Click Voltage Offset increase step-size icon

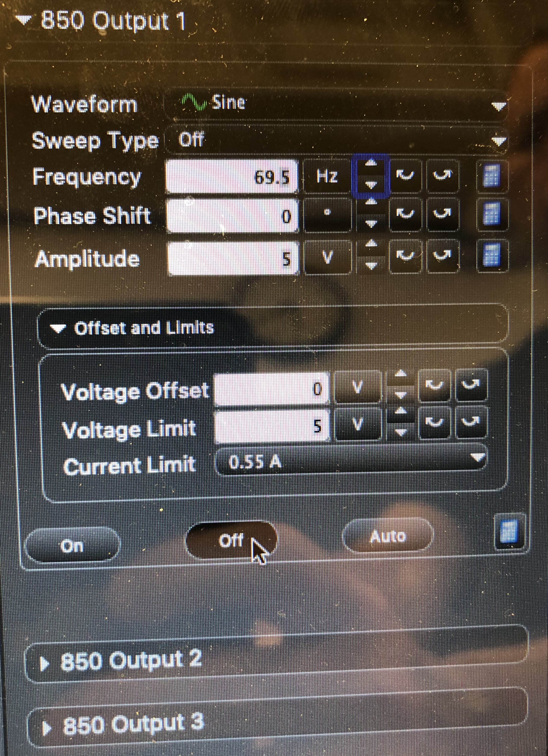tap(471, 385)
